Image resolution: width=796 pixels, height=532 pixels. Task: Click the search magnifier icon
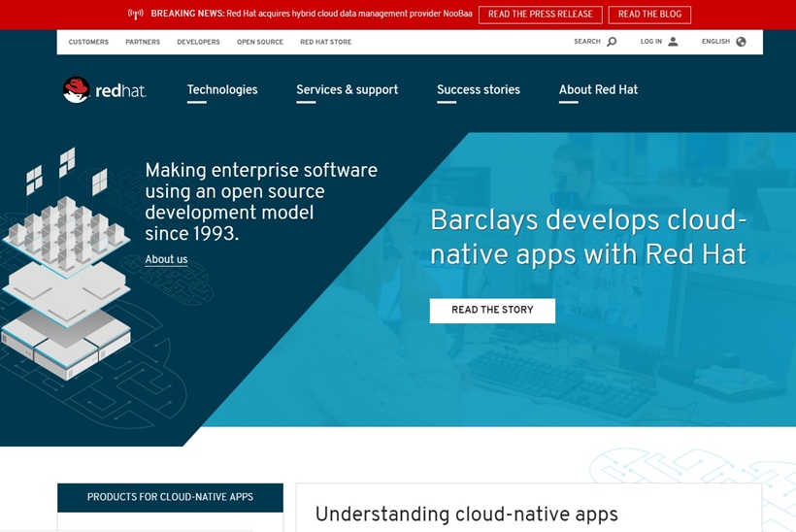click(x=612, y=42)
